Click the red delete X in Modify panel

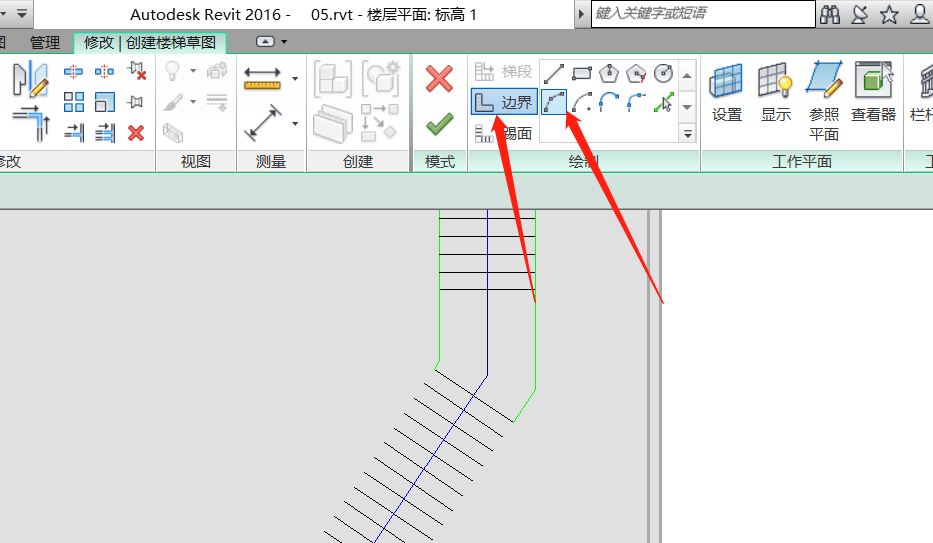136,132
